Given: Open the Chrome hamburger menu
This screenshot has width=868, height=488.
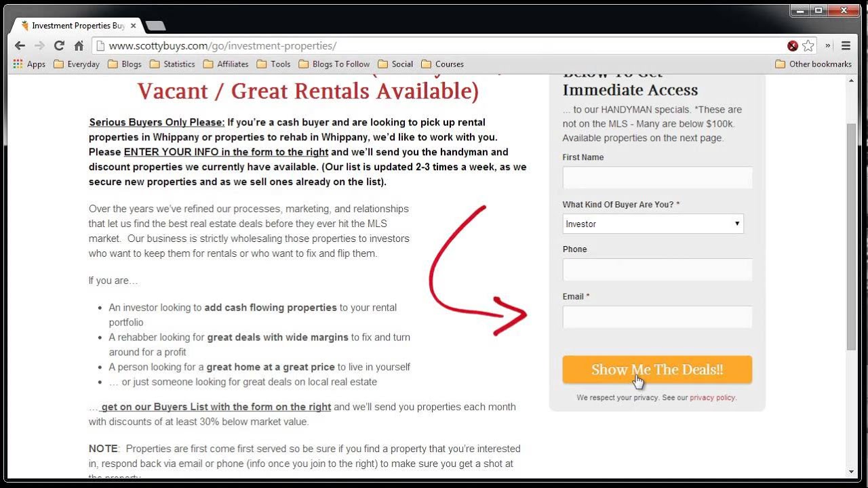Looking at the screenshot, I should point(846,45).
